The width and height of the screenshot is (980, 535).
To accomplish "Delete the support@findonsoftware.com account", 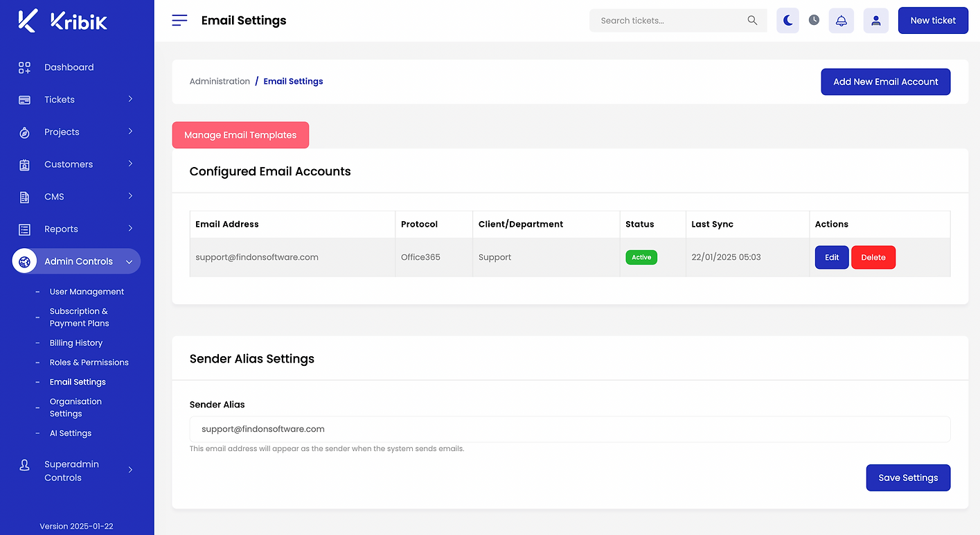I will 873,257.
